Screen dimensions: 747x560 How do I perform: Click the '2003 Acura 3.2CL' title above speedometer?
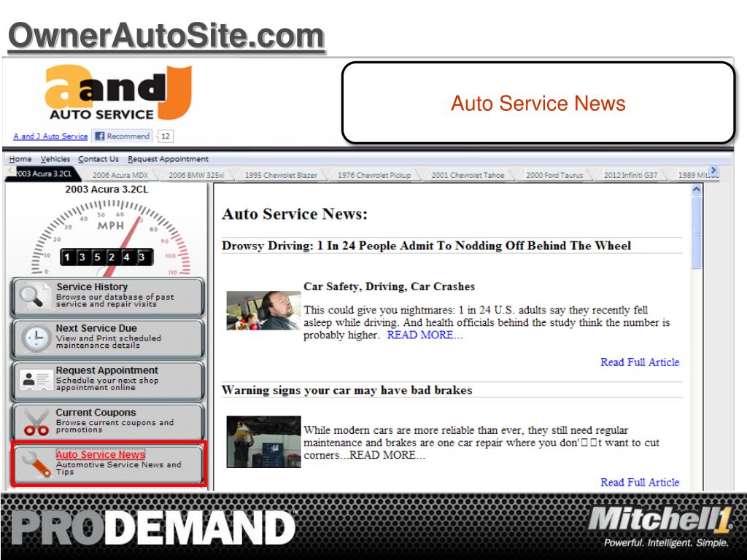pos(107,189)
